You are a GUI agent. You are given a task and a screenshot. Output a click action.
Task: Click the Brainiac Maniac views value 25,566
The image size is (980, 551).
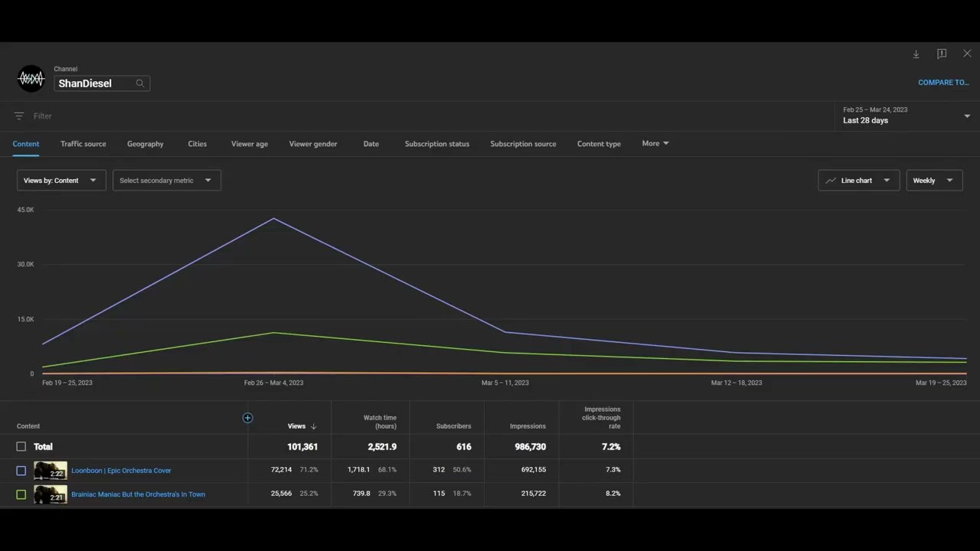click(281, 494)
